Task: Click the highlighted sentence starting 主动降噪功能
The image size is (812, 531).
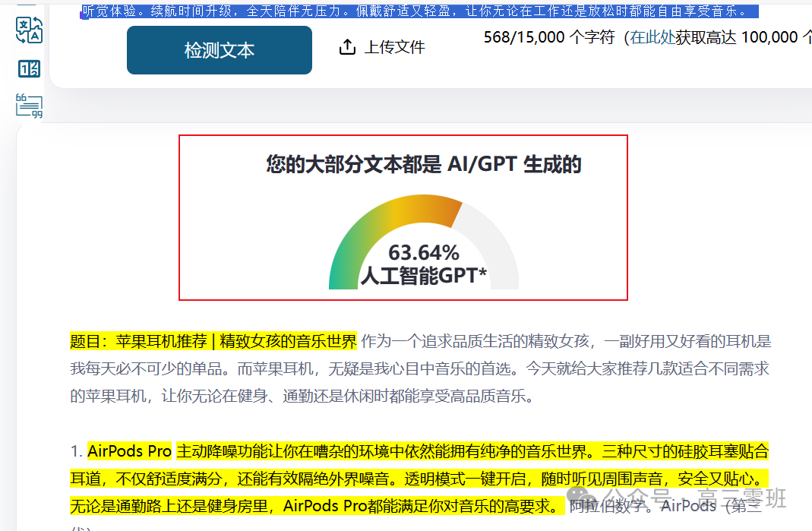Action: pyautogui.click(x=472, y=451)
